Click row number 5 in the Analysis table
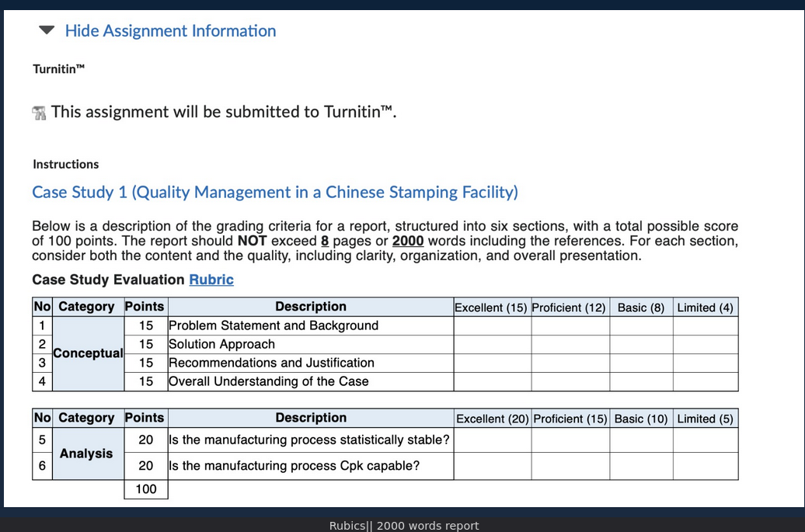The image size is (805, 532). click(42, 440)
